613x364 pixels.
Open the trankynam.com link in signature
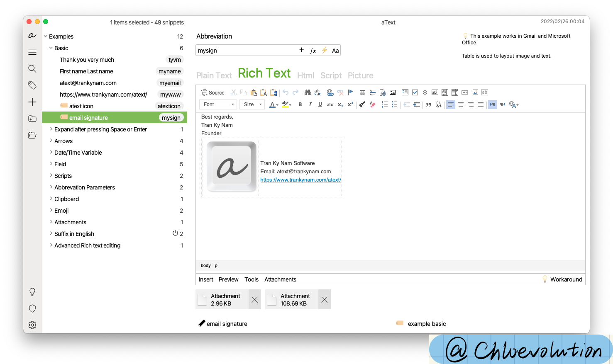pos(301,180)
